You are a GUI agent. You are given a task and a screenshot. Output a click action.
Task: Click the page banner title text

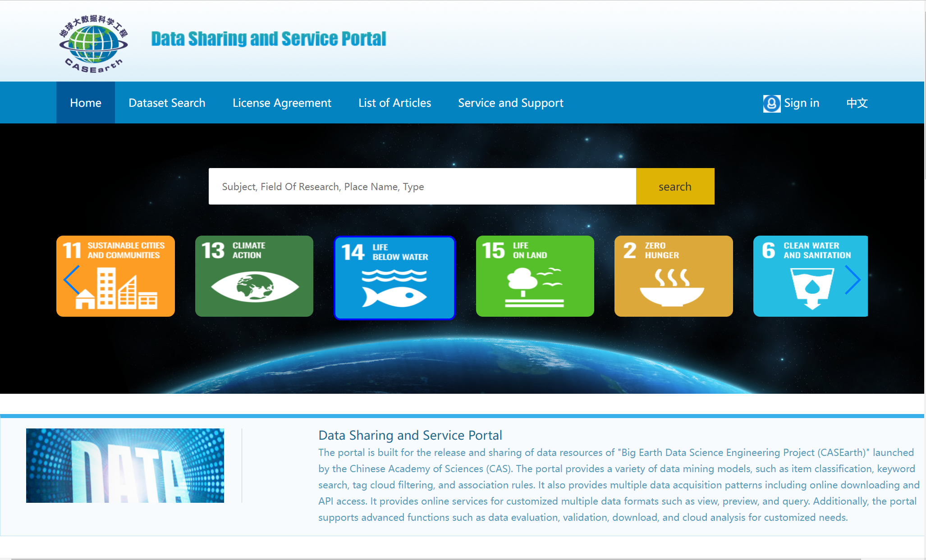[x=269, y=39]
